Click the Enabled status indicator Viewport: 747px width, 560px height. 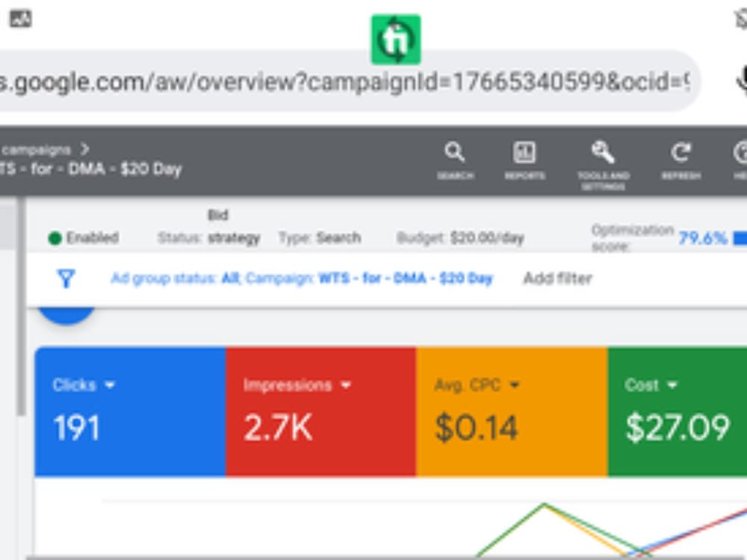(84, 237)
